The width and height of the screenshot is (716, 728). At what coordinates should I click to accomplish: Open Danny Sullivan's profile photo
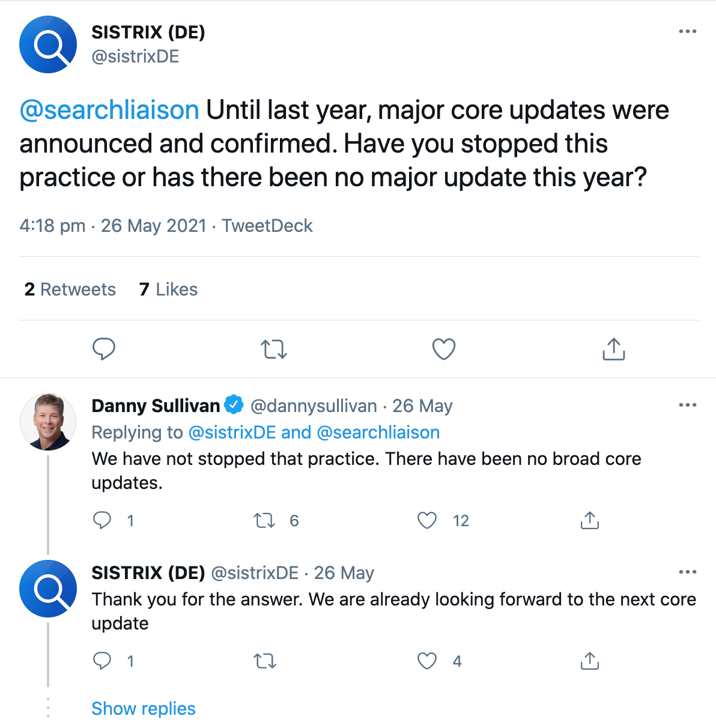[x=48, y=422]
